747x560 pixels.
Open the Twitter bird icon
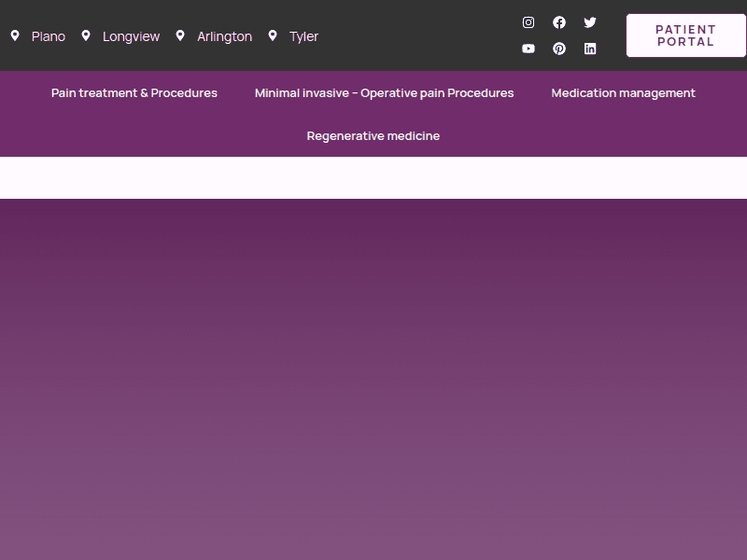[x=590, y=22]
